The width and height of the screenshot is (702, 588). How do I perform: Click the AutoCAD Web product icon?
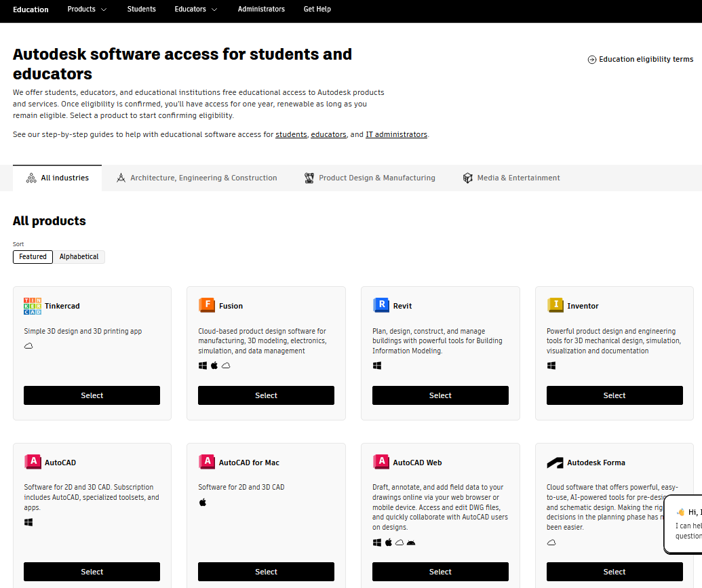point(381,462)
